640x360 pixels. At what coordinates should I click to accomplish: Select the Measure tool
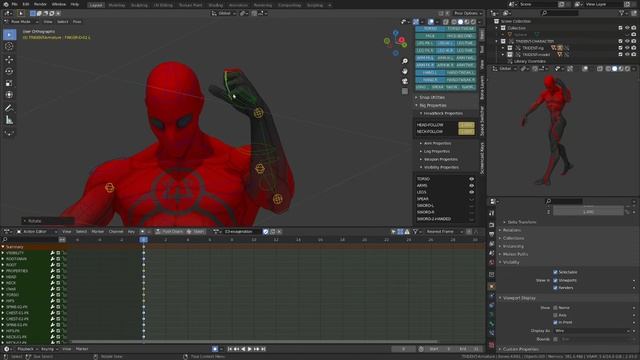click(9, 120)
